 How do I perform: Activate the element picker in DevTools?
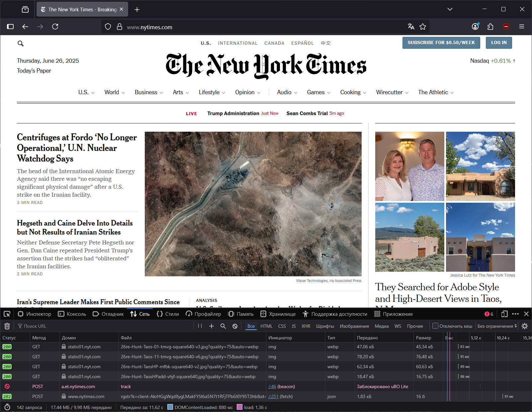coord(7,314)
